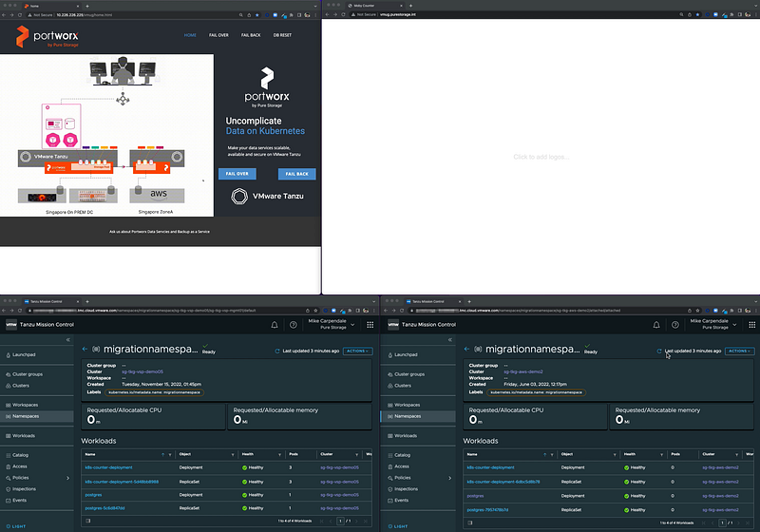The image size is (760, 532).
Task: Refresh namespace data in left Tanzu window
Action: (x=277, y=351)
